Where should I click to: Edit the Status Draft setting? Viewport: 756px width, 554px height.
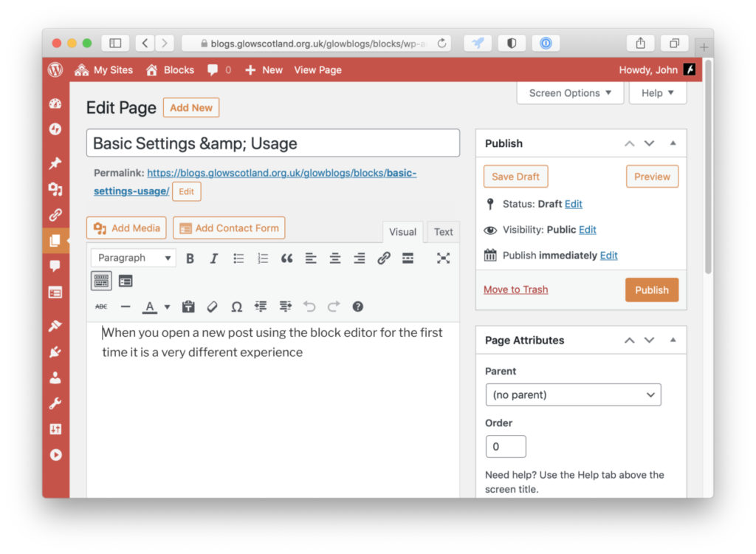[x=573, y=204]
